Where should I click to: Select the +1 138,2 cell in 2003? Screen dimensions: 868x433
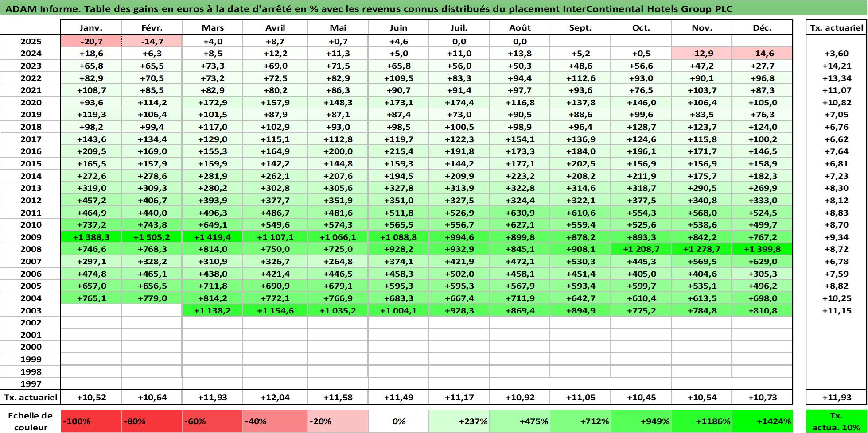212,311
